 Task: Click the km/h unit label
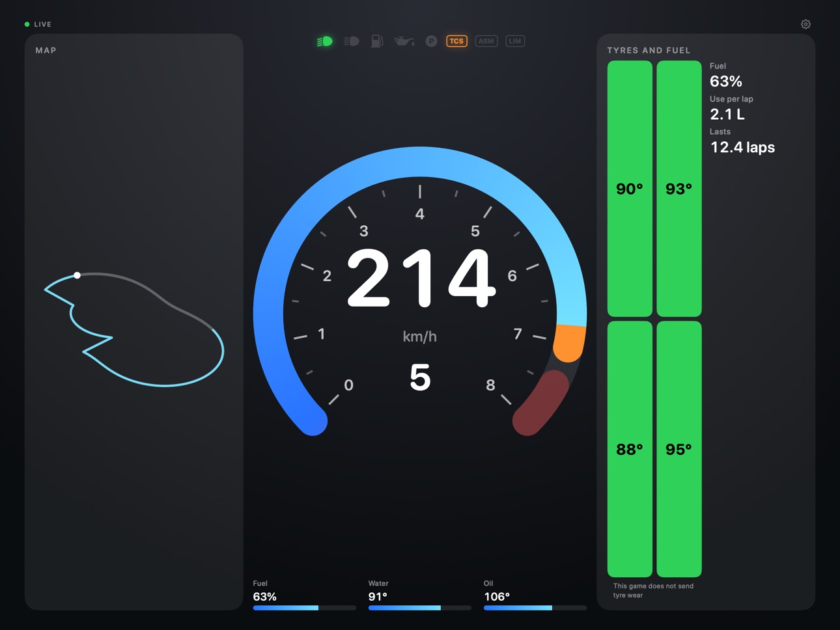point(419,336)
